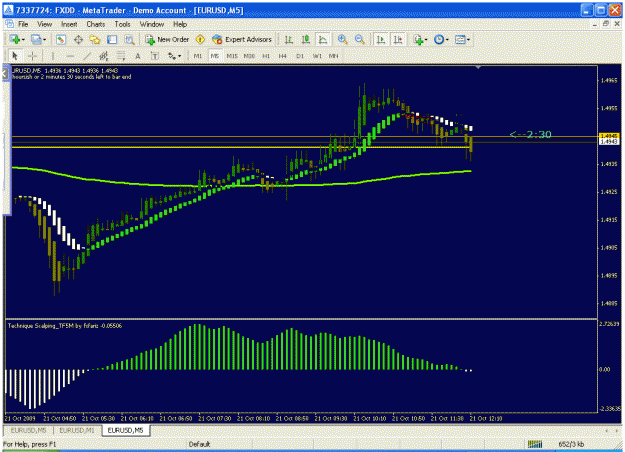The image size is (625, 452).
Task: Click the Technique Scalping_TFSM indicator label
Action: tap(65, 326)
